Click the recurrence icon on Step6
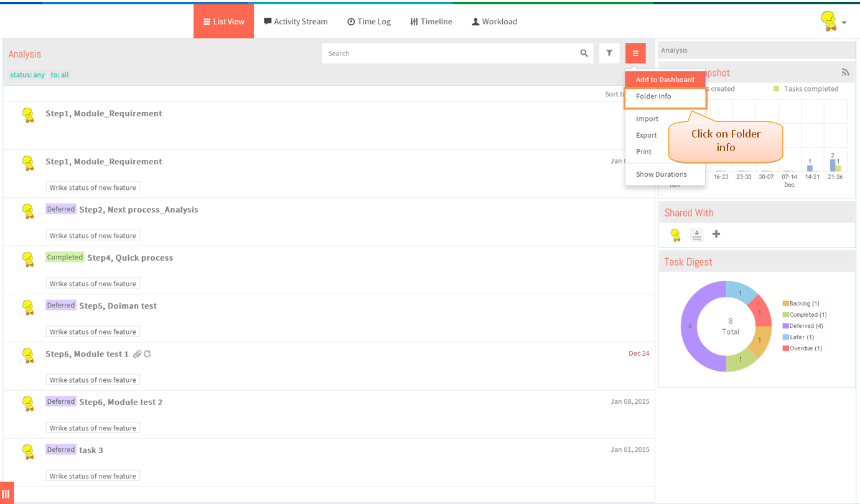The image size is (860, 504). (x=147, y=354)
